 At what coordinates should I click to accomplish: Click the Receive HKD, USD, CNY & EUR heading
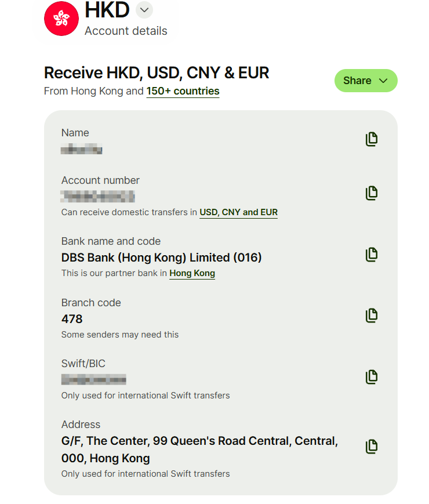(157, 73)
